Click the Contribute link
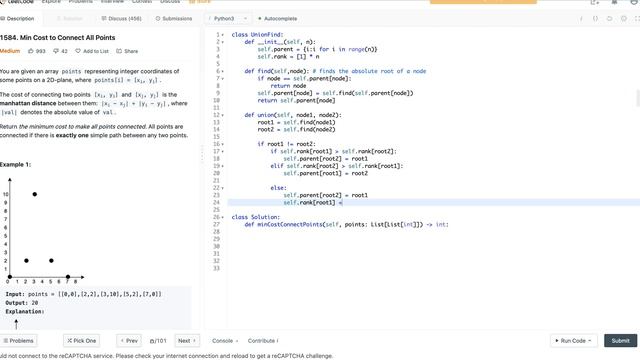The image size is (640, 360). [x=263, y=341]
